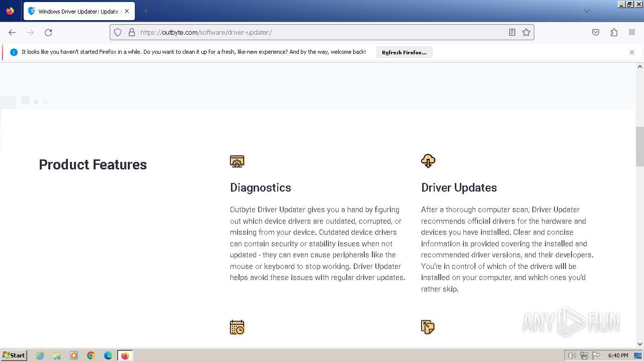The height and width of the screenshot is (362, 644).
Task: Save page to Pocket
Action: click(x=596, y=32)
